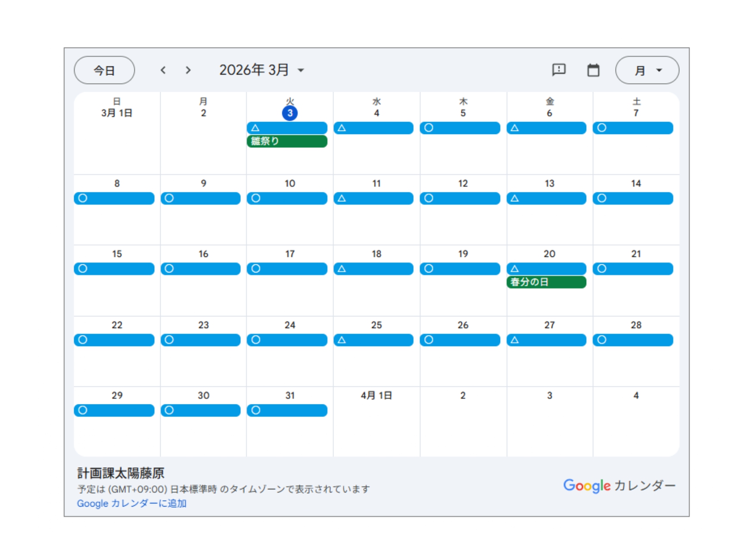Image resolution: width=756 pixels, height=535 pixels.
Task: Open the circle event on March 5
Action: click(460, 128)
